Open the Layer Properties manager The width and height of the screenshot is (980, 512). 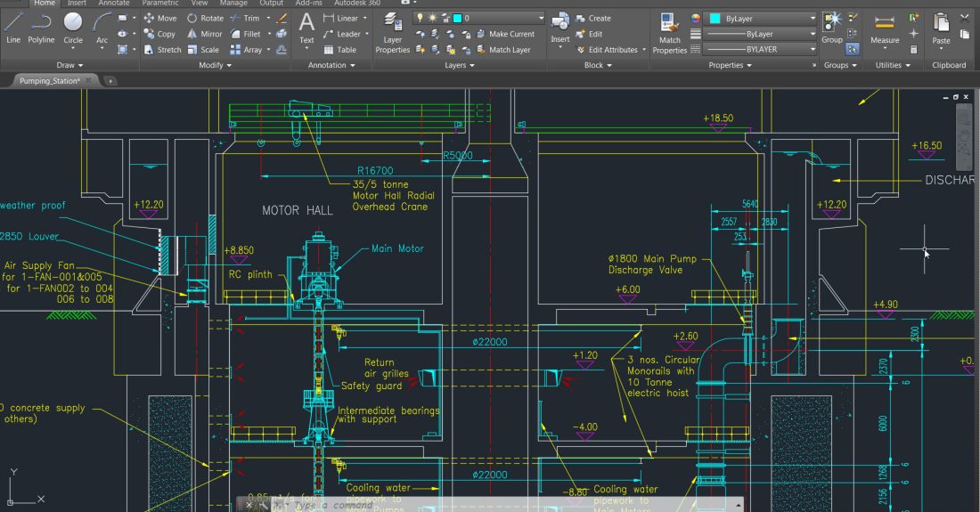tap(393, 32)
